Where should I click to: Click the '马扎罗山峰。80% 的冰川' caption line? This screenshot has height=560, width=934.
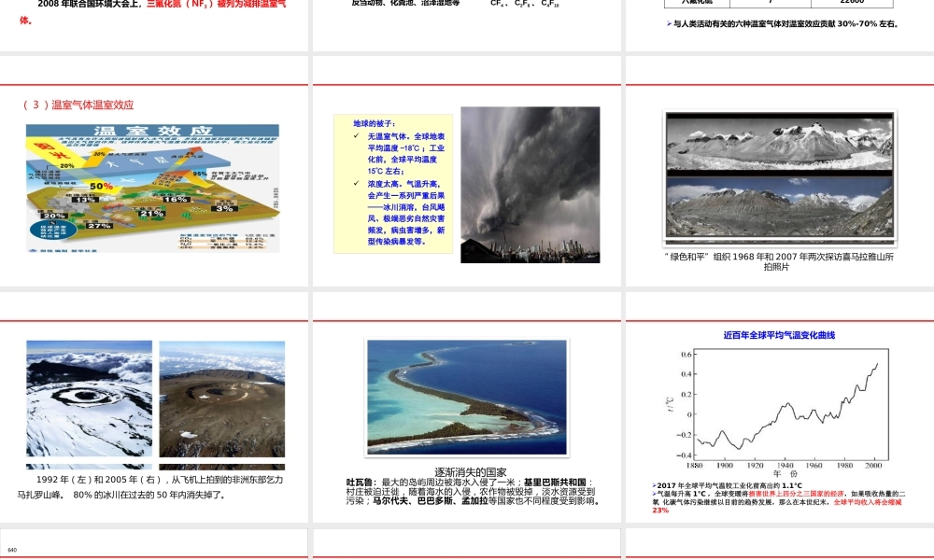tap(122, 495)
